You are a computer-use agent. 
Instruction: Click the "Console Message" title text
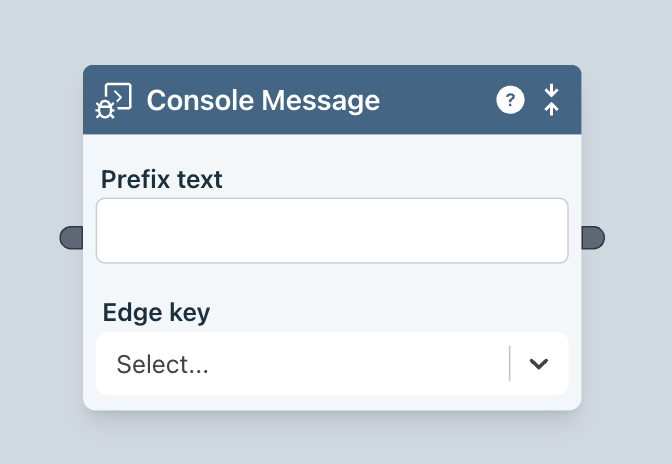click(x=263, y=100)
